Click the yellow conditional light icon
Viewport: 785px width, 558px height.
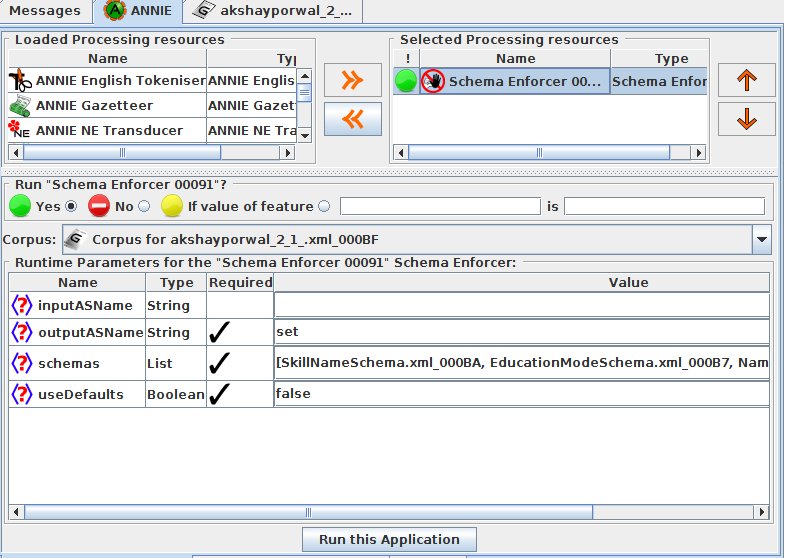pos(172,206)
